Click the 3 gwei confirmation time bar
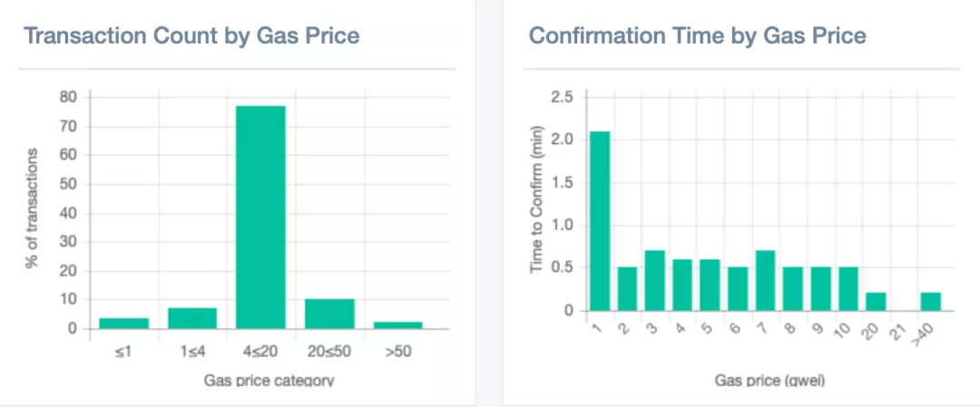 (655, 281)
